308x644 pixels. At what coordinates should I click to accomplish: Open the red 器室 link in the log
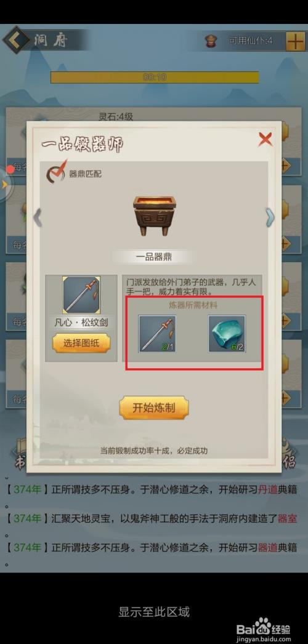click(287, 519)
